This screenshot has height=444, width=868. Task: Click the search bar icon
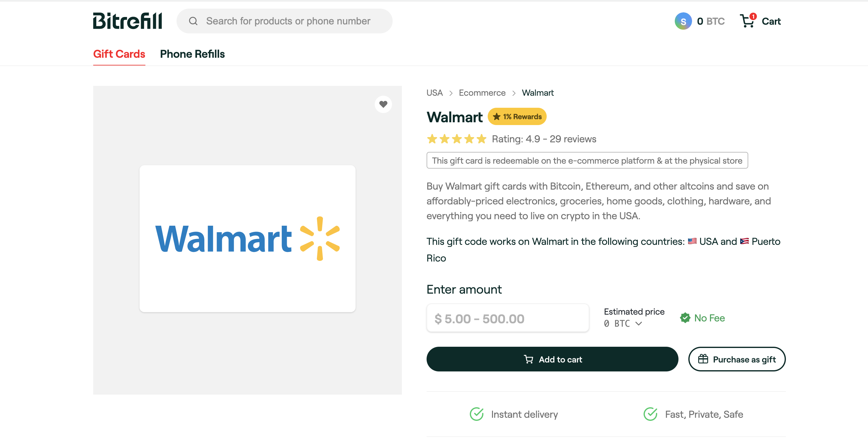tap(192, 21)
